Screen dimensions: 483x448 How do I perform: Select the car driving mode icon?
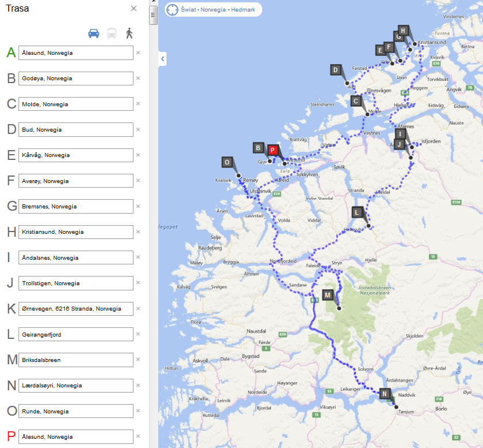pos(94,33)
